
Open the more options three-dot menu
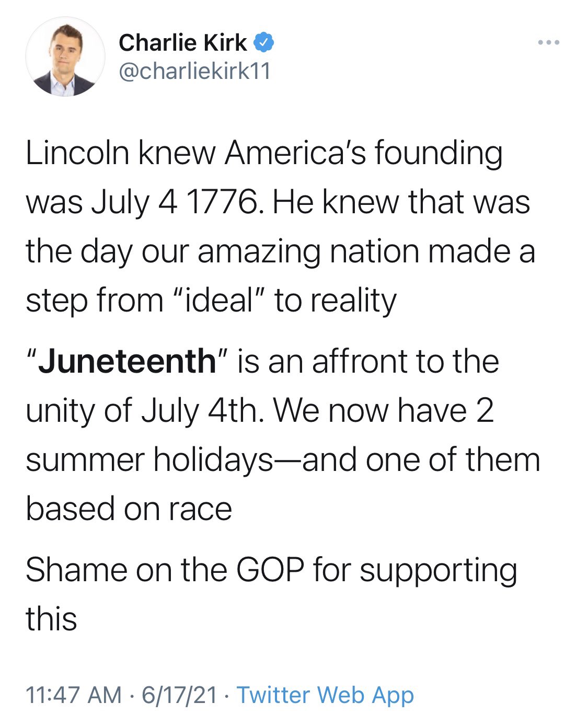549,42
